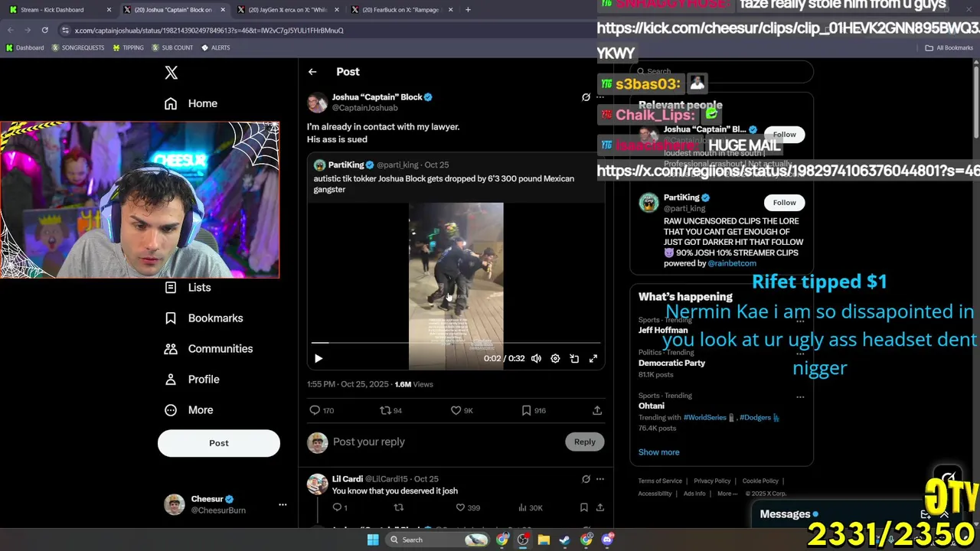980x551 pixels.
Task: Open Profile in the sidebar
Action: tap(192, 380)
